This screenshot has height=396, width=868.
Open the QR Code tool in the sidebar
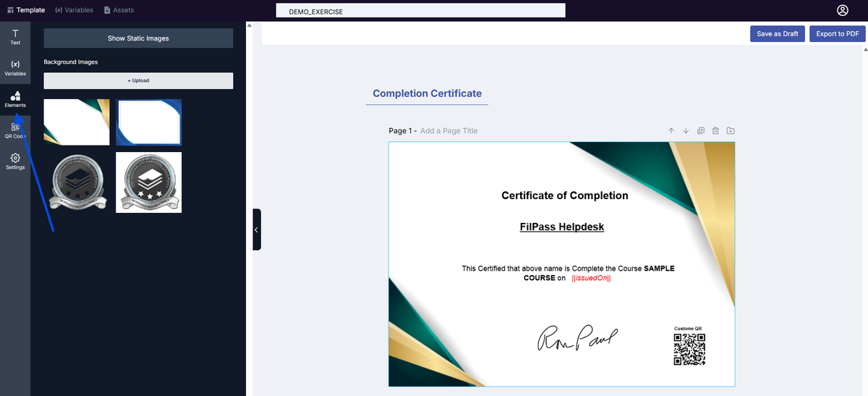coord(15,130)
